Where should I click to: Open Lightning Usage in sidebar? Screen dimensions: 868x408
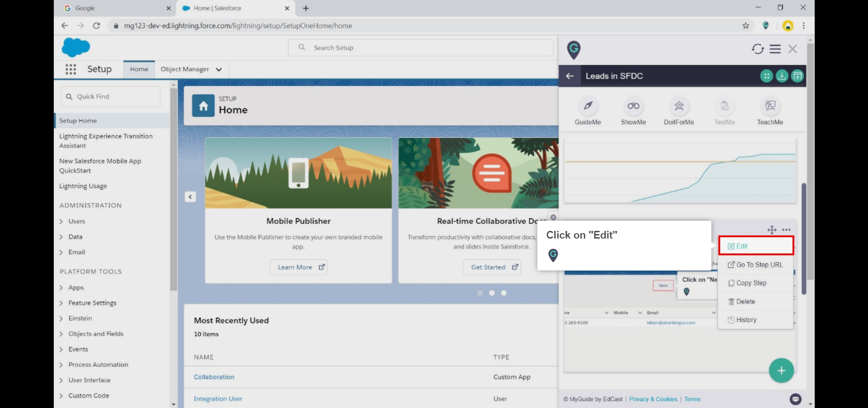click(x=83, y=186)
